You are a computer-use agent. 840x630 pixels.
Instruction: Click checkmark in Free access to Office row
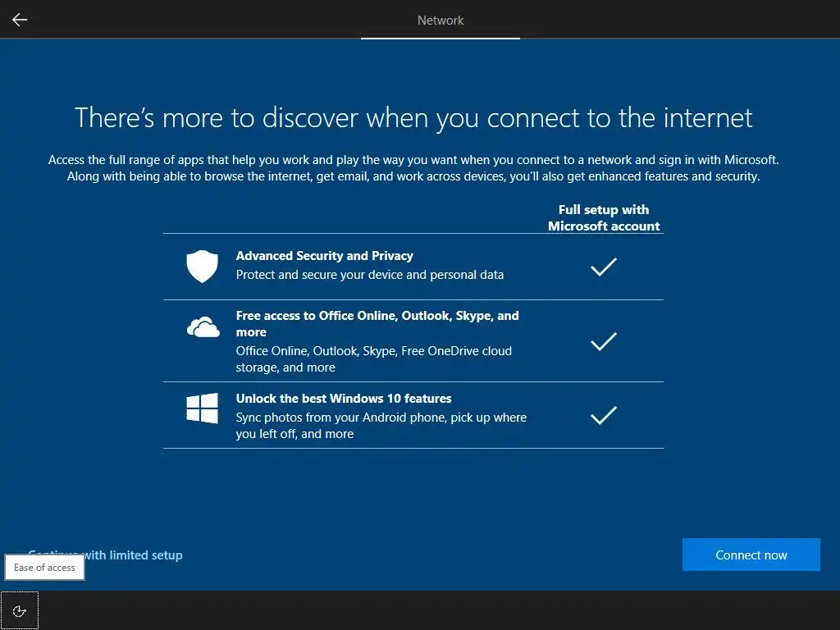tap(604, 341)
